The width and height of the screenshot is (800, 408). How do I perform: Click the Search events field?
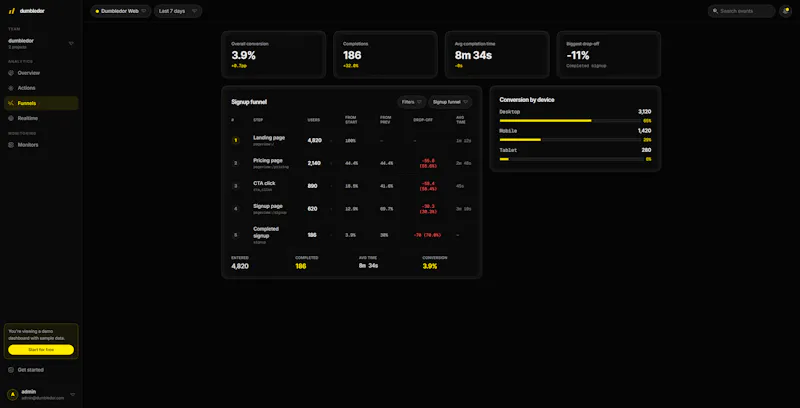[741, 11]
